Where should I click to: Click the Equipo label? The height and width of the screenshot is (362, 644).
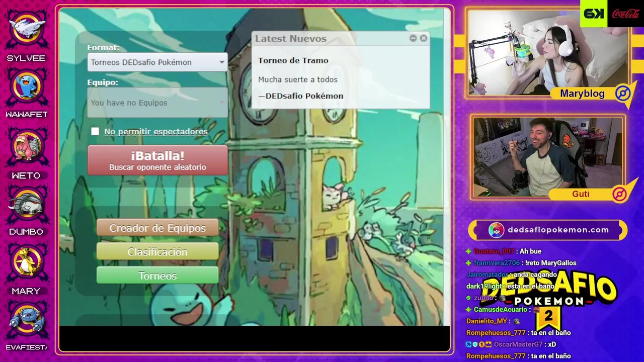(103, 82)
